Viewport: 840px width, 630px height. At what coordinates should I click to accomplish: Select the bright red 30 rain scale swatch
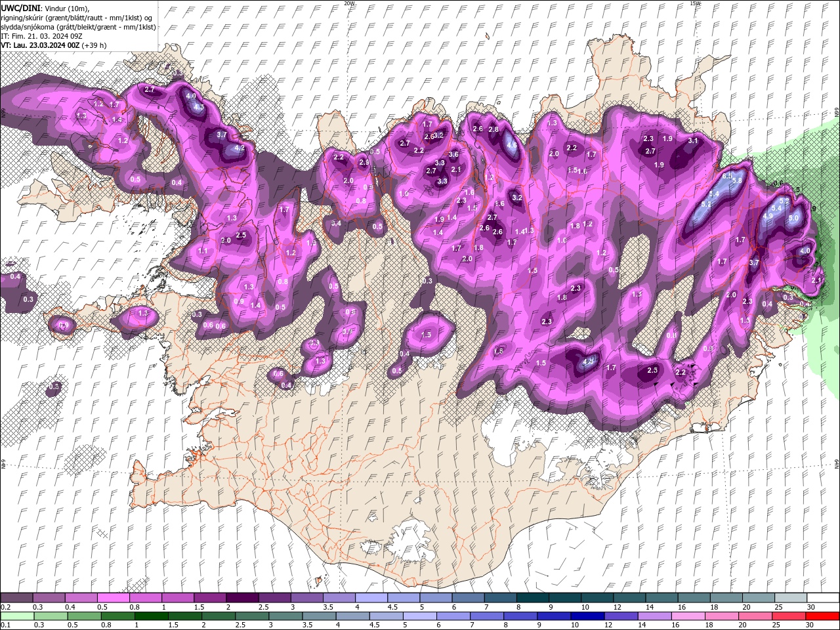(x=822, y=616)
